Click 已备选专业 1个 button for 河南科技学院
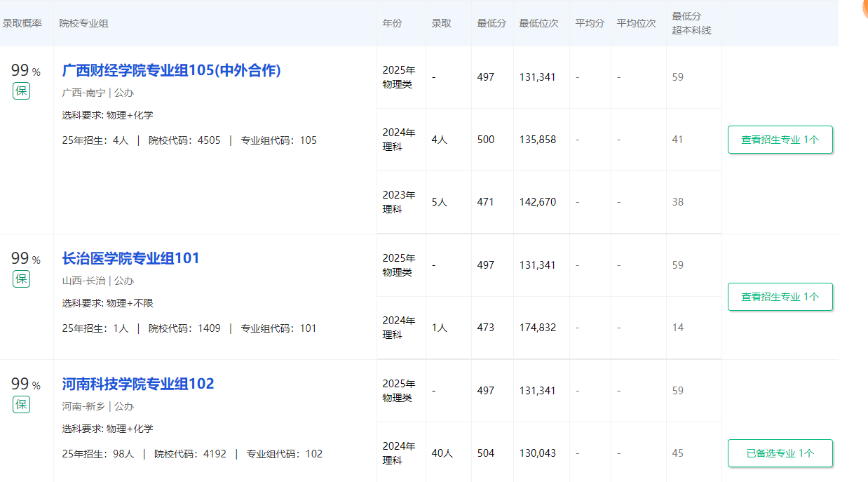The image size is (868, 482). (x=780, y=453)
